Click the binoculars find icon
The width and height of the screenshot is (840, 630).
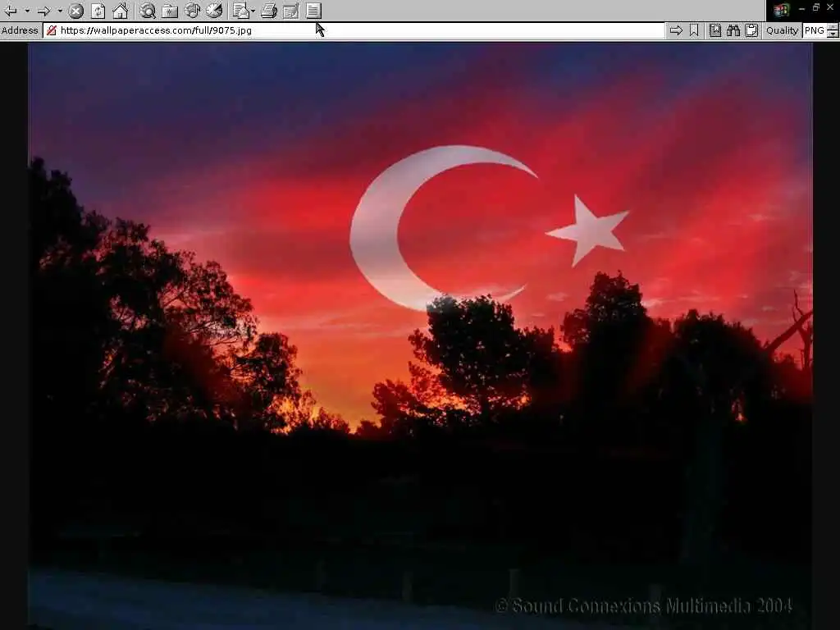pyautogui.click(x=733, y=30)
